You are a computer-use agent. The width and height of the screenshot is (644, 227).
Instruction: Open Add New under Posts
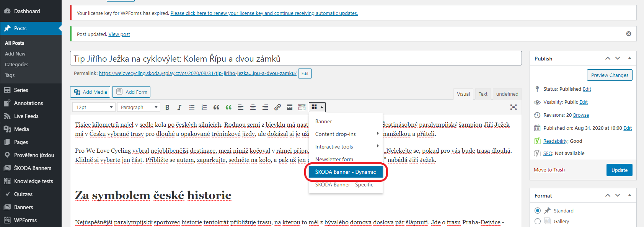coord(15,54)
